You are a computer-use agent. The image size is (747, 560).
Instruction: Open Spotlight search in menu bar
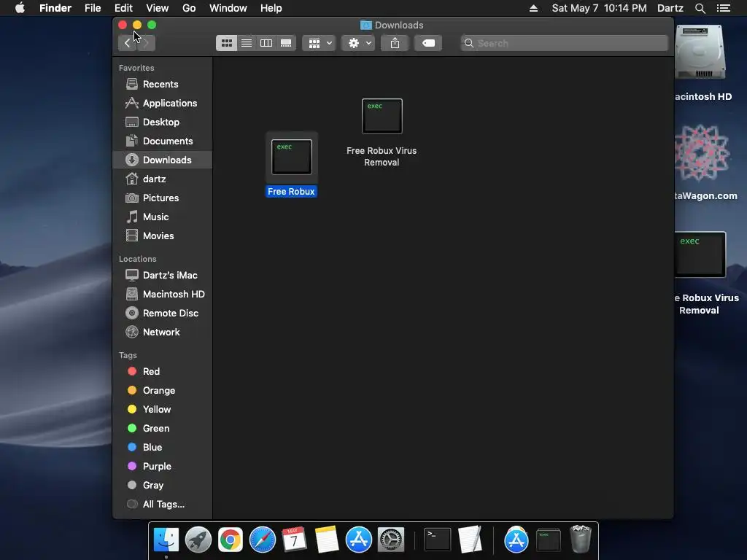point(700,8)
